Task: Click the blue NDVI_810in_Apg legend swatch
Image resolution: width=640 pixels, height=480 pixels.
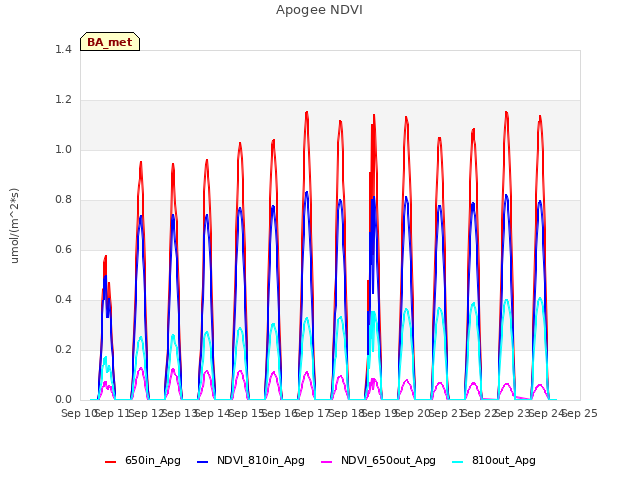Action: pyautogui.click(x=202, y=462)
